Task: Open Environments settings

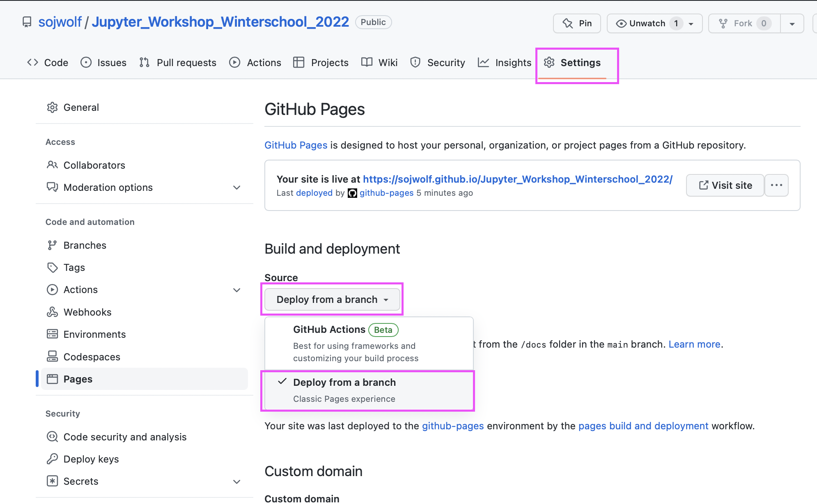Action: coord(145,334)
